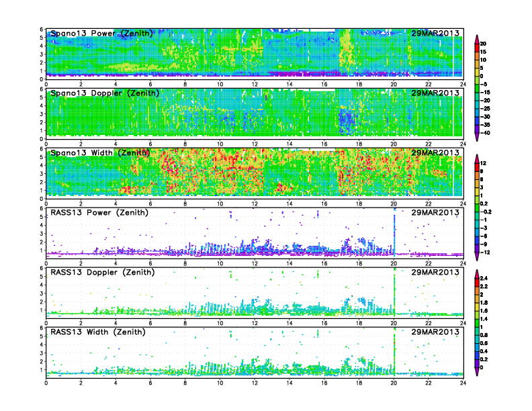532x411 pixels.
Task: Click 29MAR2013 date in Spano13 Doppler panel
Action: [x=435, y=93]
